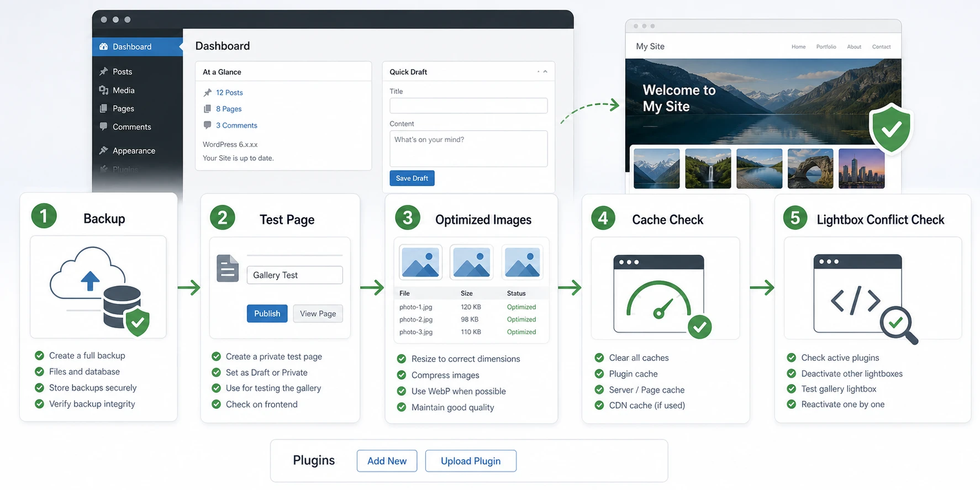Open the city skyline gallery thumbnail
The width and height of the screenshot is (980, 490).
click(862, 168)
